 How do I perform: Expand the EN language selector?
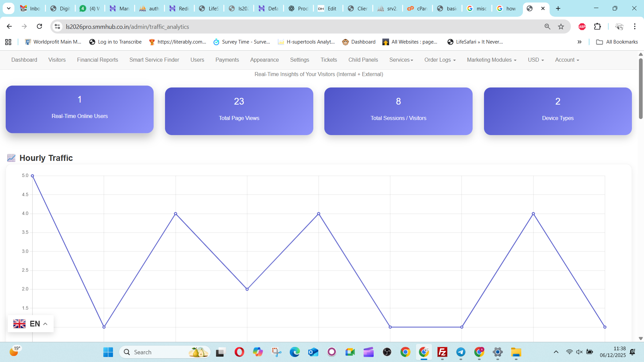[31, 324]
